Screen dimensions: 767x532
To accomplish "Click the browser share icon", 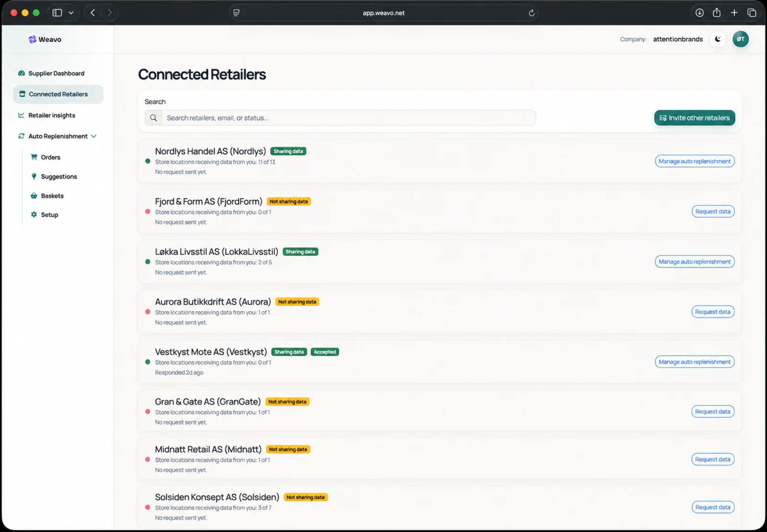I will click(x=717, y=13).
